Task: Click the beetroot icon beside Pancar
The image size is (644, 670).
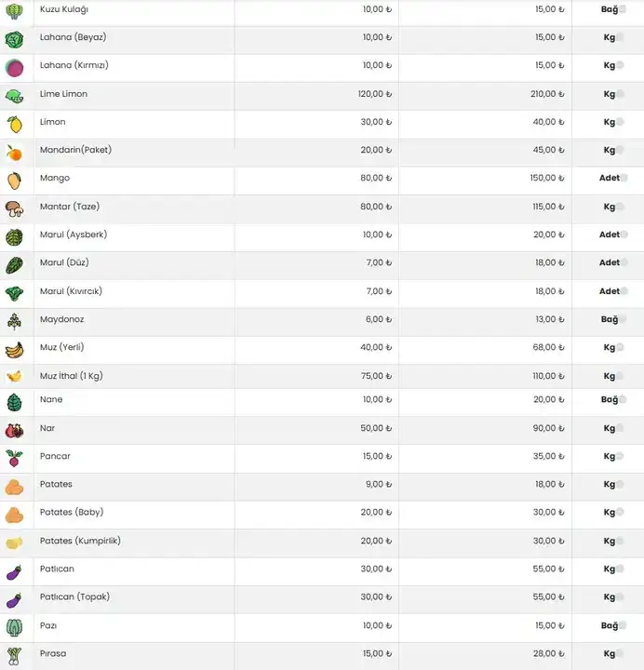Action: pos(14,459)
